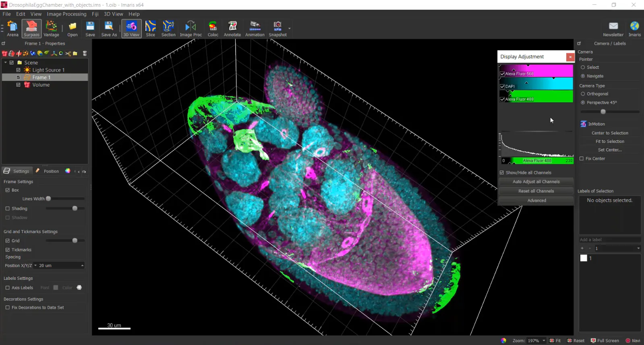Open the Animation tool

[255, 29]
